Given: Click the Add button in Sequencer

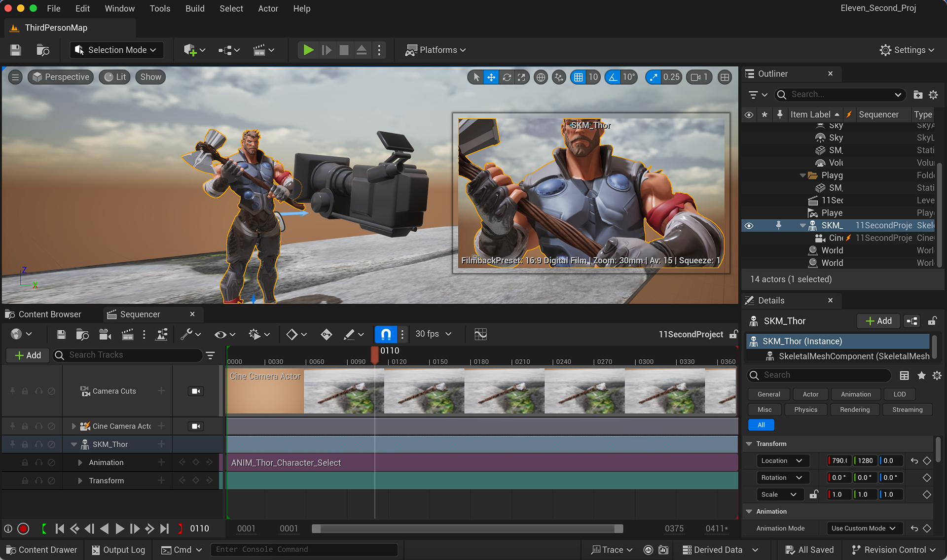Looking at the screenshot, I should pos(28,355).
